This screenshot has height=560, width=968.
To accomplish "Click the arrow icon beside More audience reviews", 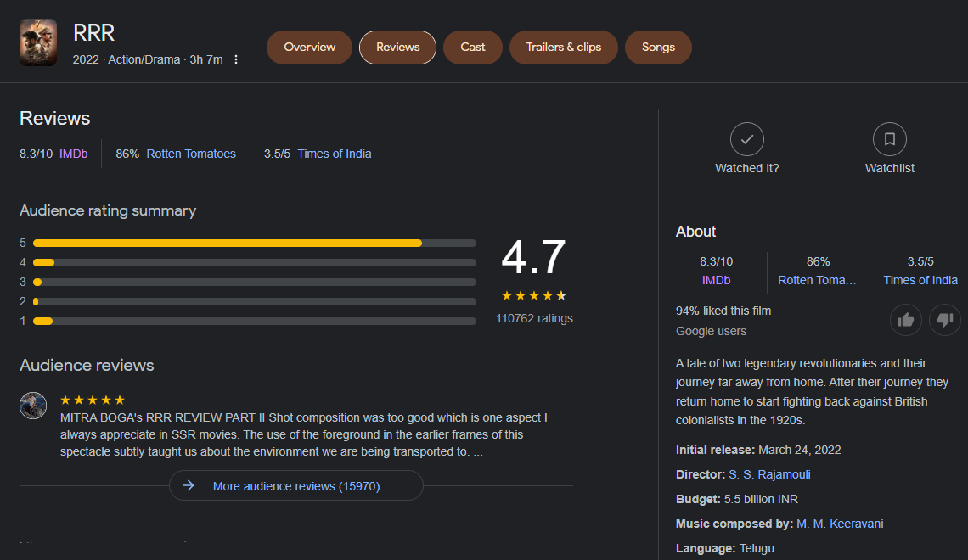I will click(189, 486).
